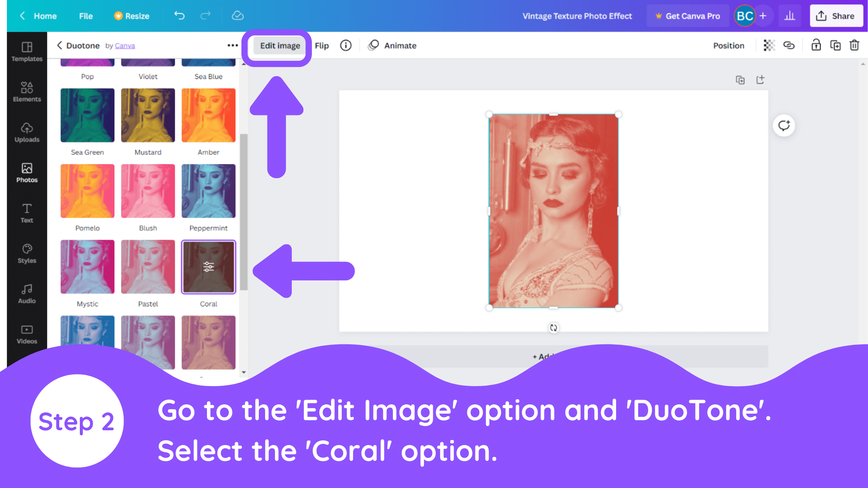Click the info icon next to Flip

tap(345, 45)
